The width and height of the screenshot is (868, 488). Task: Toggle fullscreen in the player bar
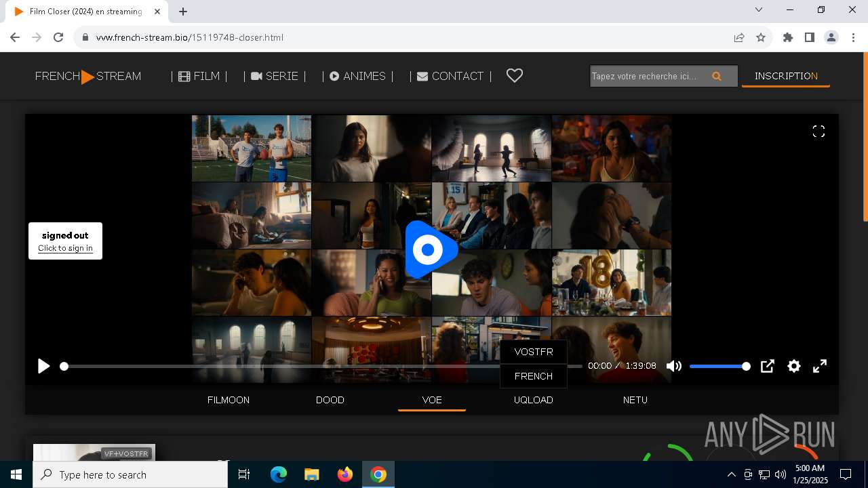point(820,366)
